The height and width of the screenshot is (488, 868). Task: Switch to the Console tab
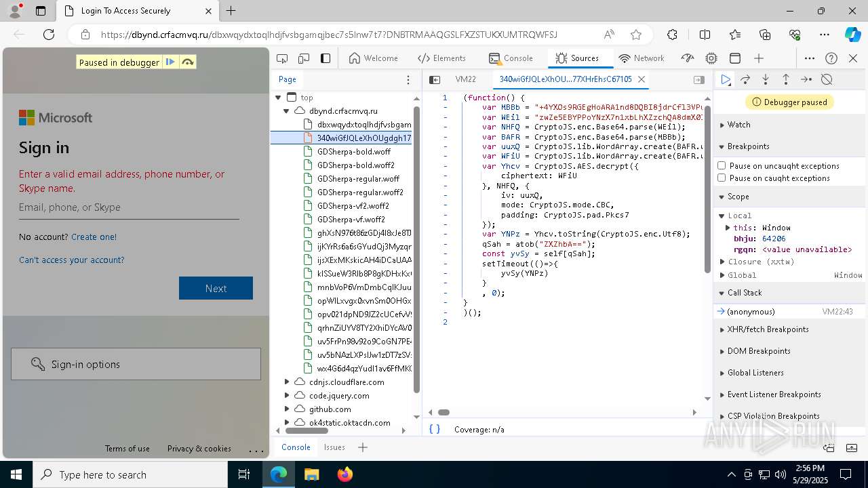point(511,58)
